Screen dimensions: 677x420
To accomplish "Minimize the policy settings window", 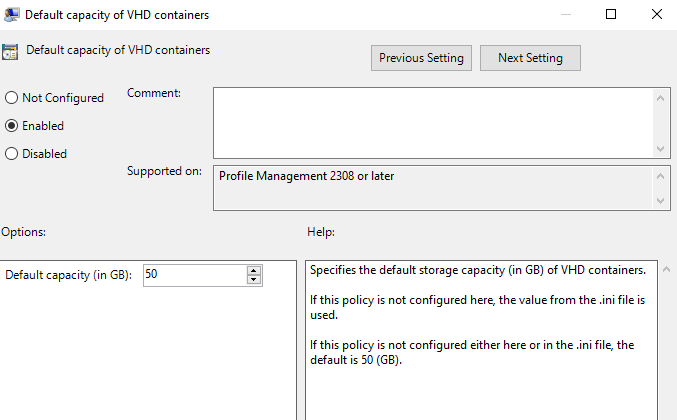I will point(566,15).
